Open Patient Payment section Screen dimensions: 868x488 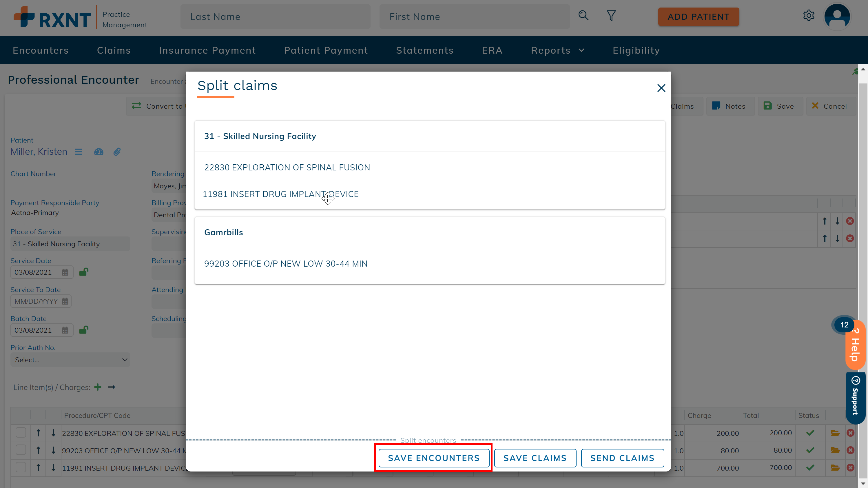(326, 50)
